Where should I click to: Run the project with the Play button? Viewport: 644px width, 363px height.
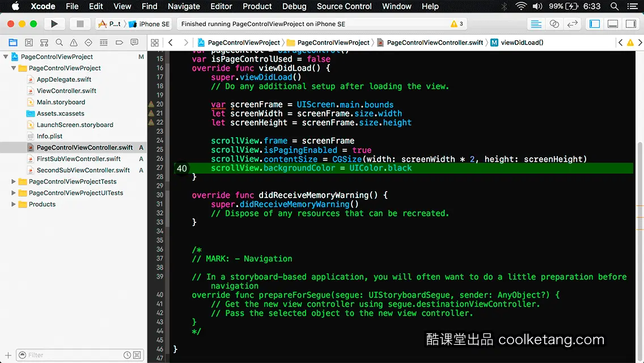click(x=54, y=24)
